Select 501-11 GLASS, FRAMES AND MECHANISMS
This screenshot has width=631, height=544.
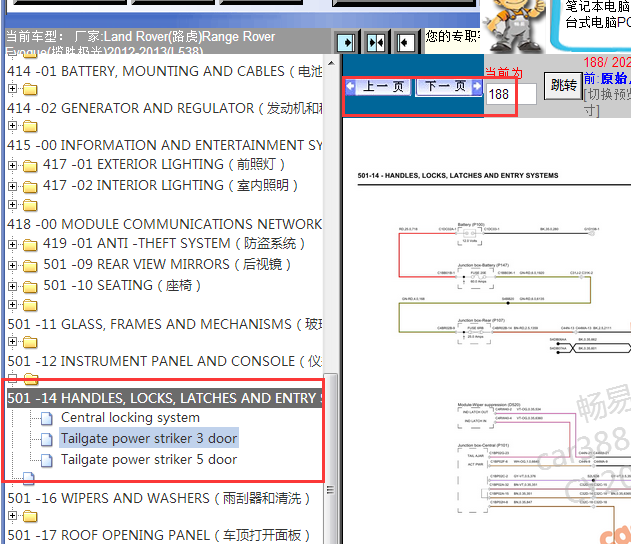[x=165, y=324]
